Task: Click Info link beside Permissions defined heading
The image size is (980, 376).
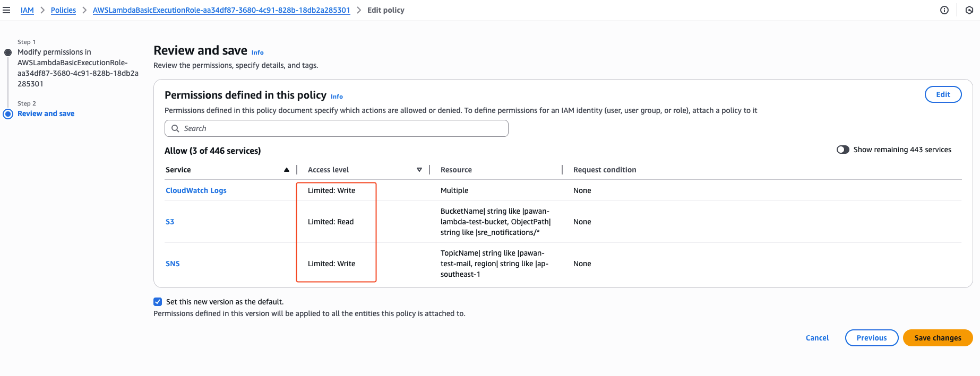Action: click(337, 97)
